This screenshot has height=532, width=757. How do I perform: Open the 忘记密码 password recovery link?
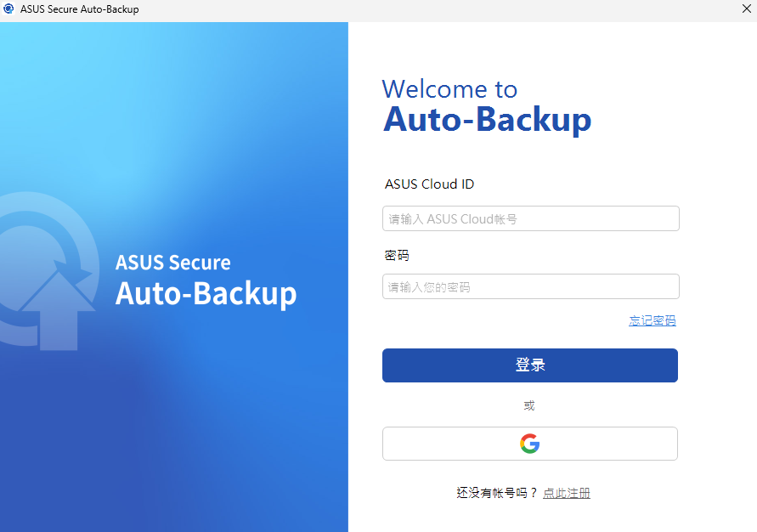click(652, 320)
